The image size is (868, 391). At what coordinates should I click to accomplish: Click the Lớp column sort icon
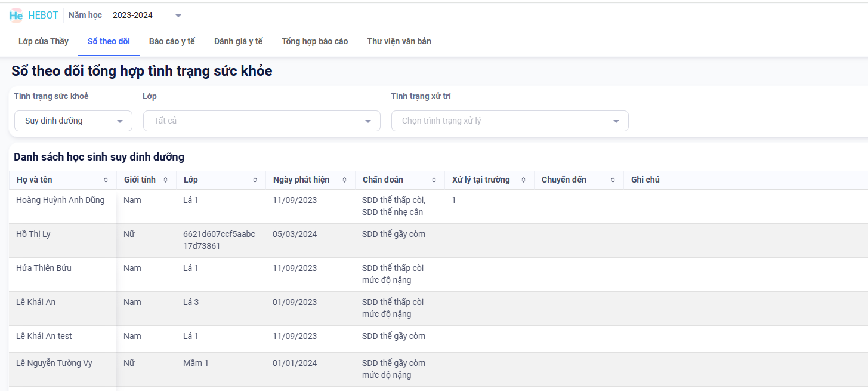[255, 180]
